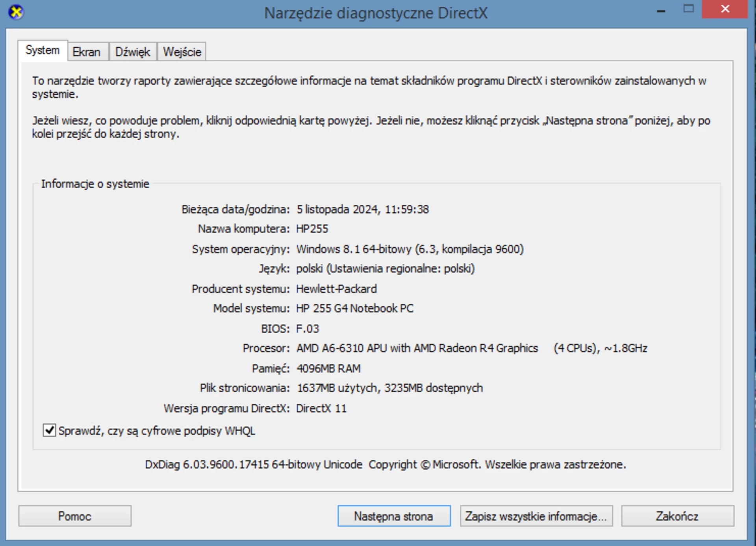Click Zapisz wszystkie informacje button

tap(536, 516)
